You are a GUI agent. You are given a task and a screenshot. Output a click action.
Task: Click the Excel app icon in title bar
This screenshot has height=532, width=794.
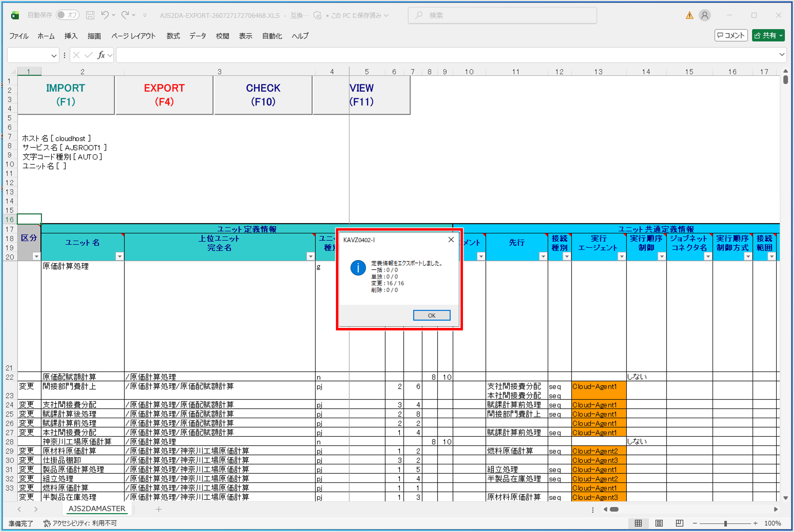pos(15,15)
